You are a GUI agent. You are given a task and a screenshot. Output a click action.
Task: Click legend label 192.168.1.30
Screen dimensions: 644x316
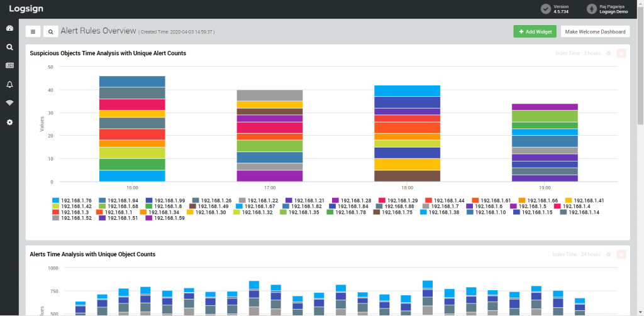coord(211,212)
